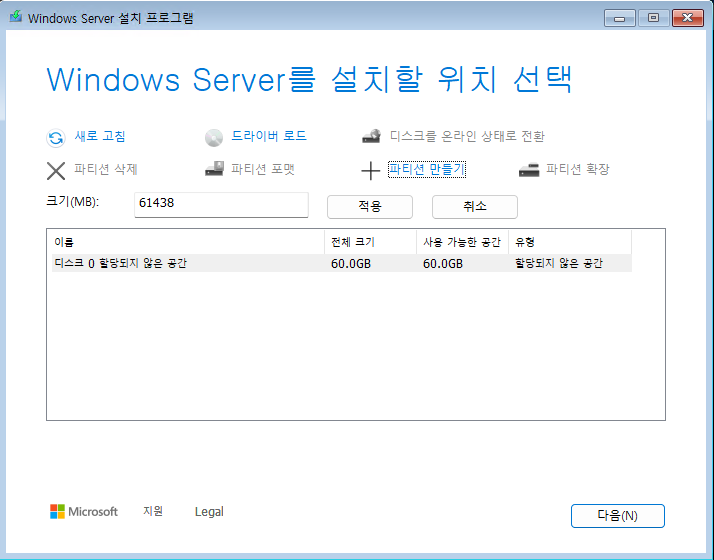Click 디스크를 온라인 상태로 전환 text link
This screenshot has height=560, width=714.
click(467, 136)
